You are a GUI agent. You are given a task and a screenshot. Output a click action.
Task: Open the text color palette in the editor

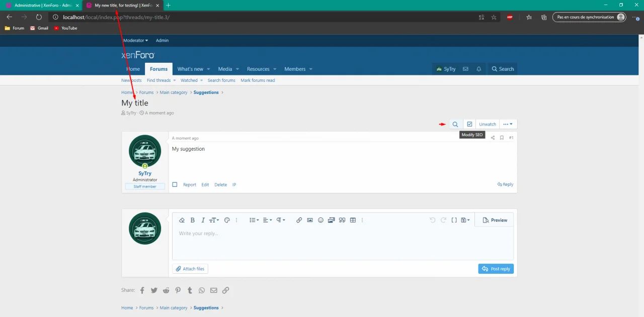pos(227,220)
